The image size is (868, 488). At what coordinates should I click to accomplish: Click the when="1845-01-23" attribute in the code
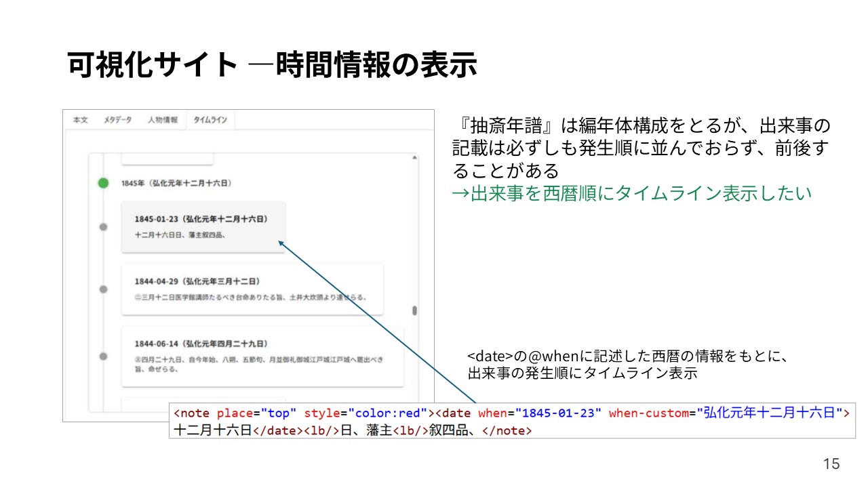tap(540, 413)
